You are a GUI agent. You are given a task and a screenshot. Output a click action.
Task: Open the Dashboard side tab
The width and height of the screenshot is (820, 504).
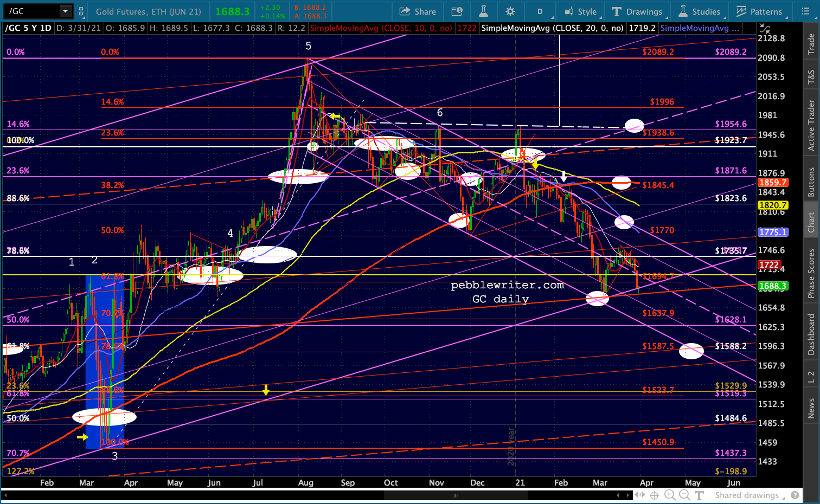pyautogui.click(x=811, y=334)
